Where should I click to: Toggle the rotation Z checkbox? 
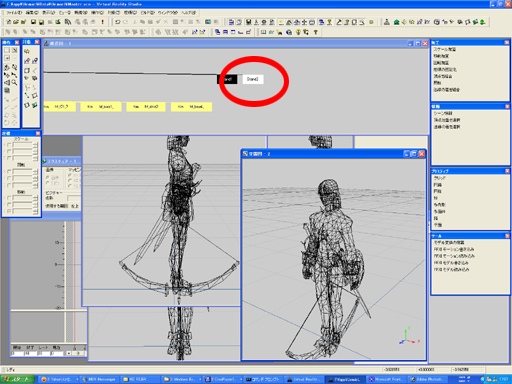[9, 185]
